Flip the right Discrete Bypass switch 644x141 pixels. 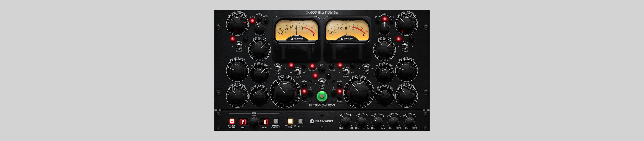[x=346, y=72]
